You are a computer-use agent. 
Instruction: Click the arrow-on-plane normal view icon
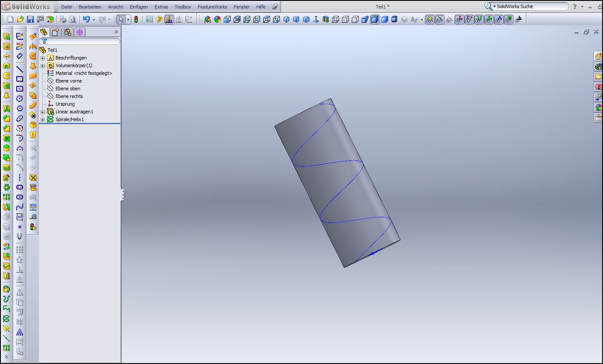(x=316, y=19)
